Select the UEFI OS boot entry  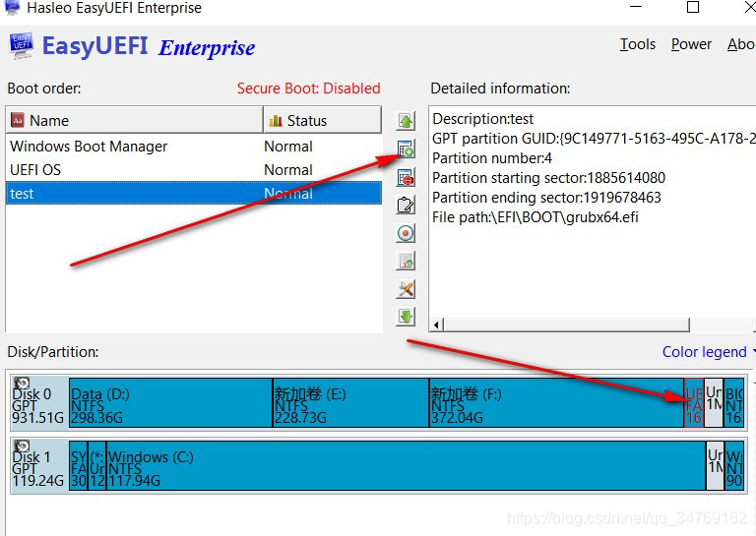194,170
